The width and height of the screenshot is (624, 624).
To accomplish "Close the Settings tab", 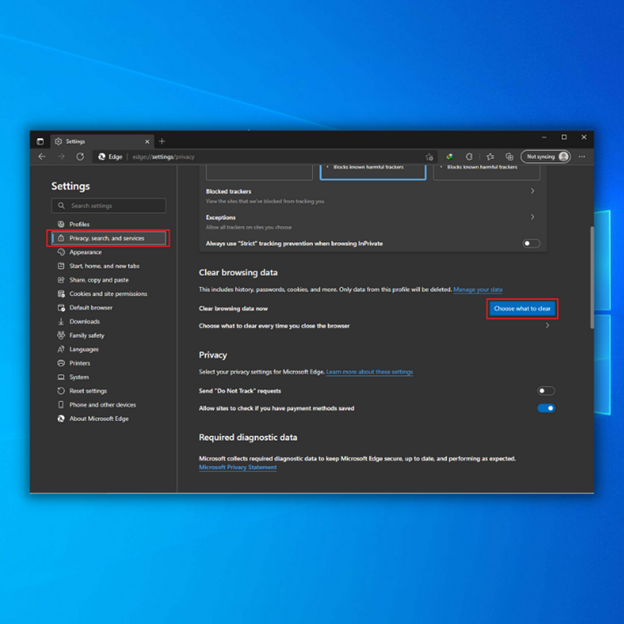I will click(x=147, y=142).
